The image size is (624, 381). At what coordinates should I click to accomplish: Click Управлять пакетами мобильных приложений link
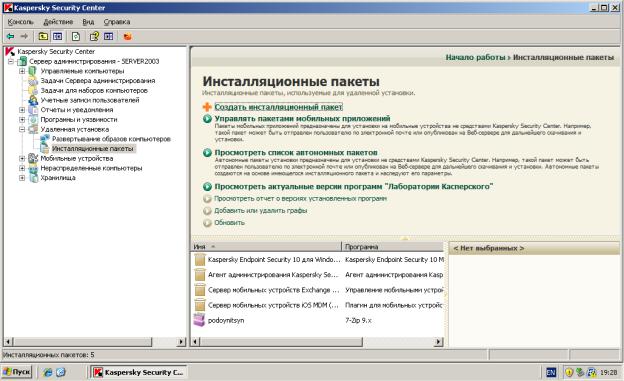[x=302, y=119]
